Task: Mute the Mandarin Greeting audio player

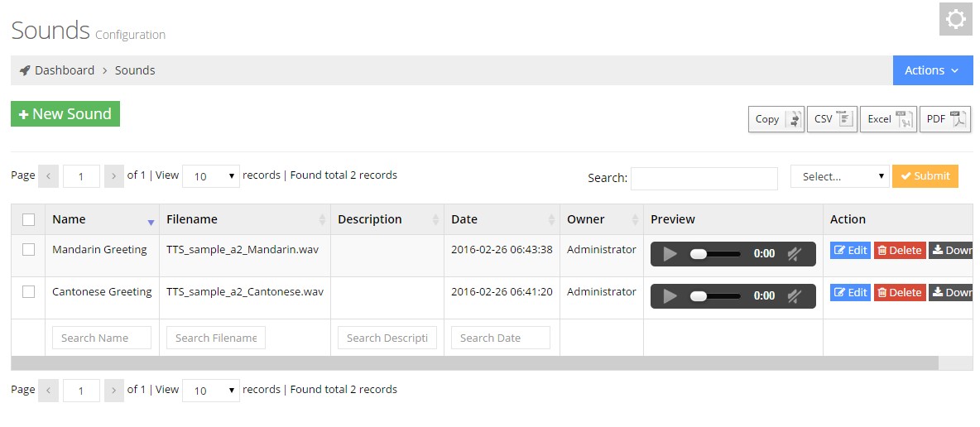Action: (793, 254)
